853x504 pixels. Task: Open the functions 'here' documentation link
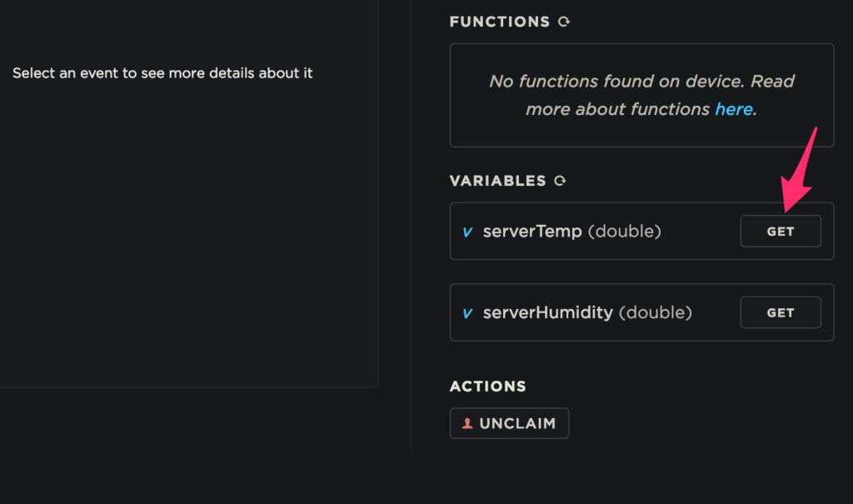(x=734, y=109)
